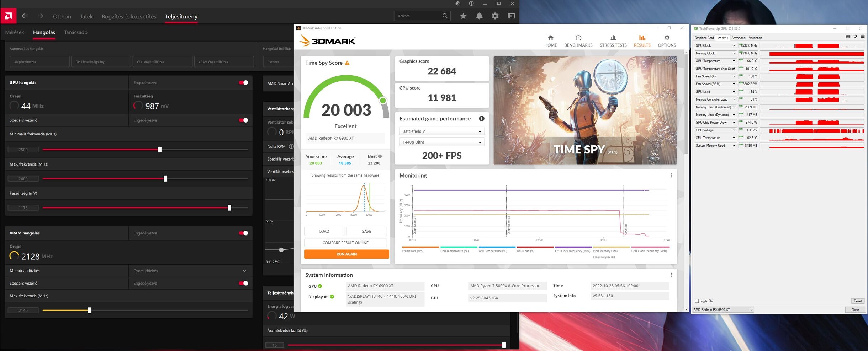
Task: Switch to GPU-Z Advanced tab
Action: point(738,38)
